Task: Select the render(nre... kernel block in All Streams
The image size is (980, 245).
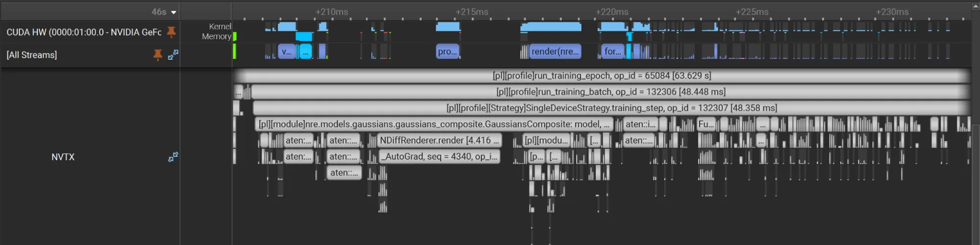Action: point(555,51)
